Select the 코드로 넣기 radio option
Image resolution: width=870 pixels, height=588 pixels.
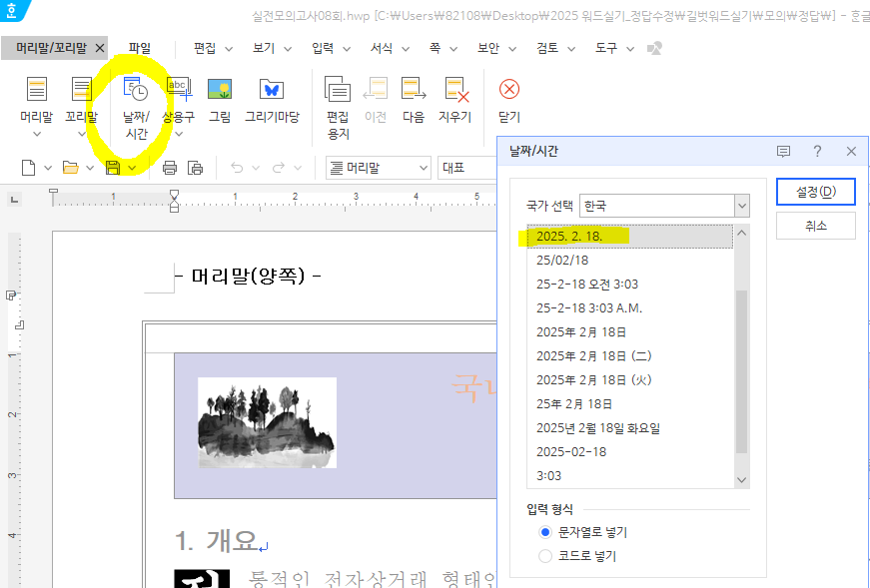[x=545, y=555]
